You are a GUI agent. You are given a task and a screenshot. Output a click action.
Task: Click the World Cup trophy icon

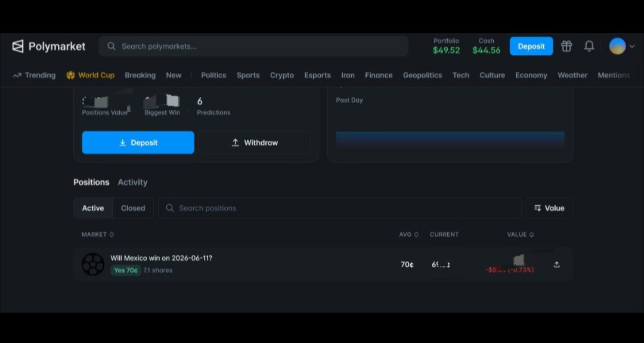pyautogui.click(x=70, y=75)
